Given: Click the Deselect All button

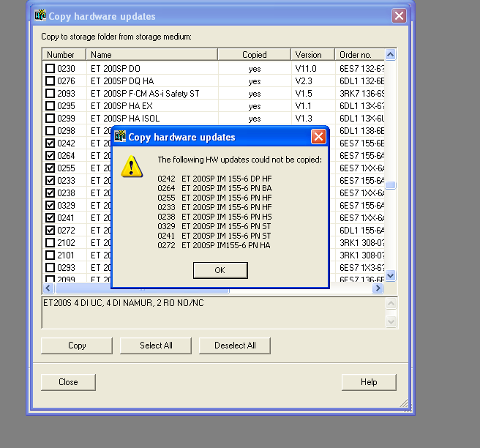Looking at the screenshot, I should (x=235, y=346).
